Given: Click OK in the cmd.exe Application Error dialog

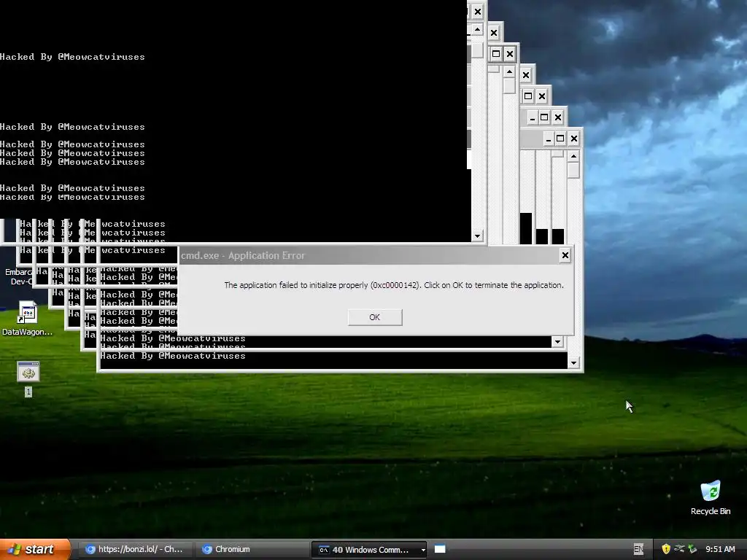Looking at the screenshot, I should tap(375, 317).
